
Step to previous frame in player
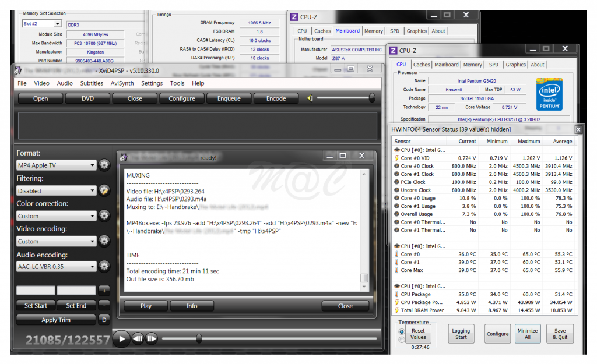point(138,338)
